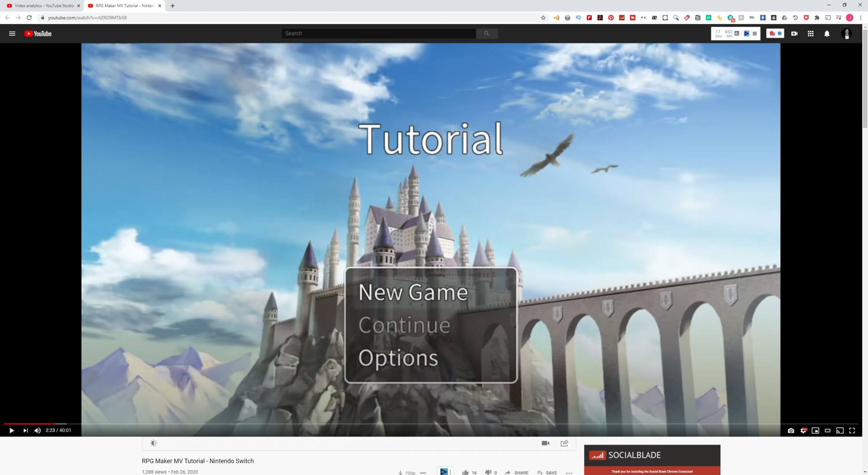Skip to the next video
The height and width of the screenshot is (475, 868).
tap(26, 431)
